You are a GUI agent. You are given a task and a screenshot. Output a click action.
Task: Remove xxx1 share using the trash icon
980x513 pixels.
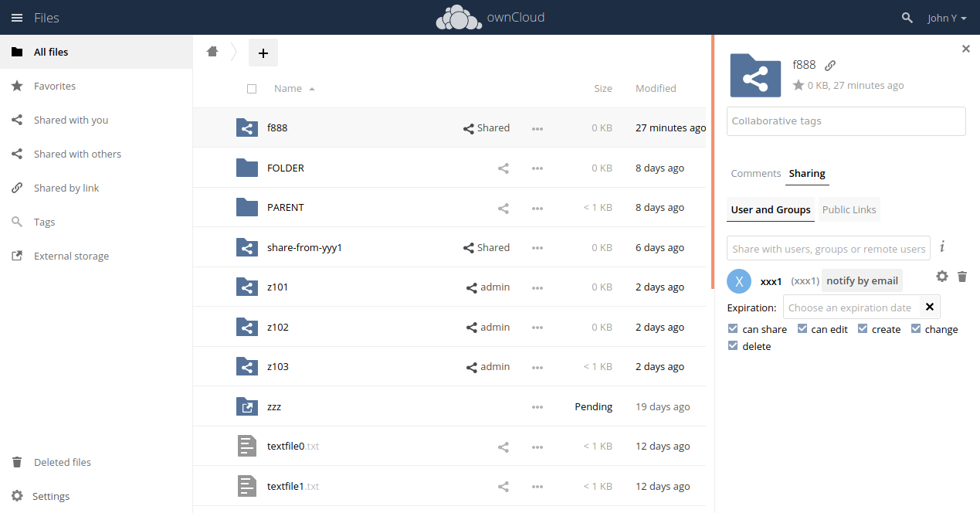(961, 276)
